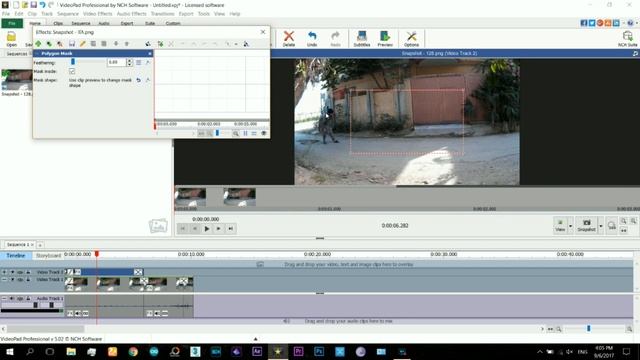640x360 pixels.
Task: Collapse Video Track 1 with the minus button
Action: (x=4, y=280)
